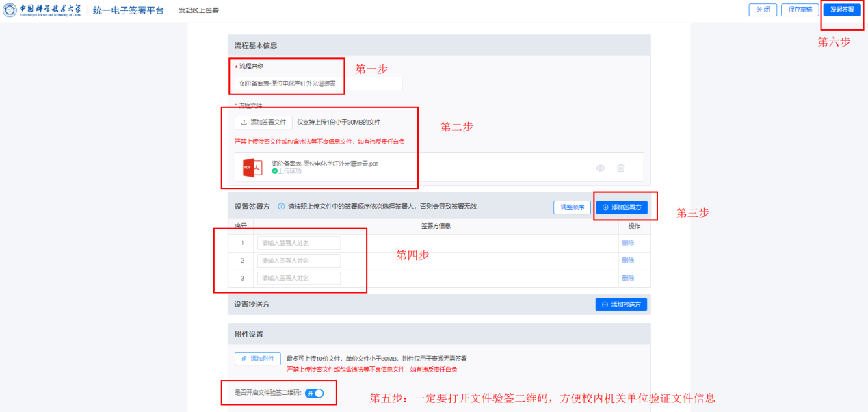Image resolution: width=868 pixels, height=412 pixels.
Task: Remove signer row 3 via 删除 link
Action: (x=628, y=279)
